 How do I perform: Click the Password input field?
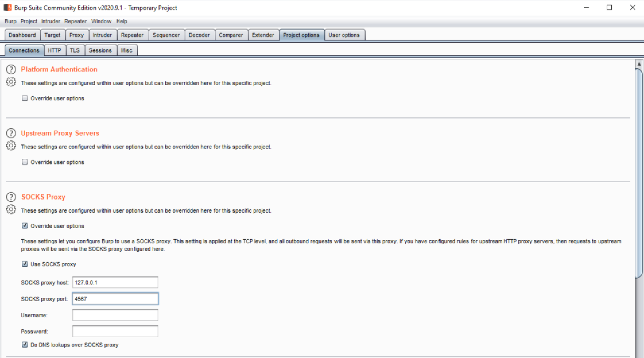pyautogui.click(x=115, y=331)
